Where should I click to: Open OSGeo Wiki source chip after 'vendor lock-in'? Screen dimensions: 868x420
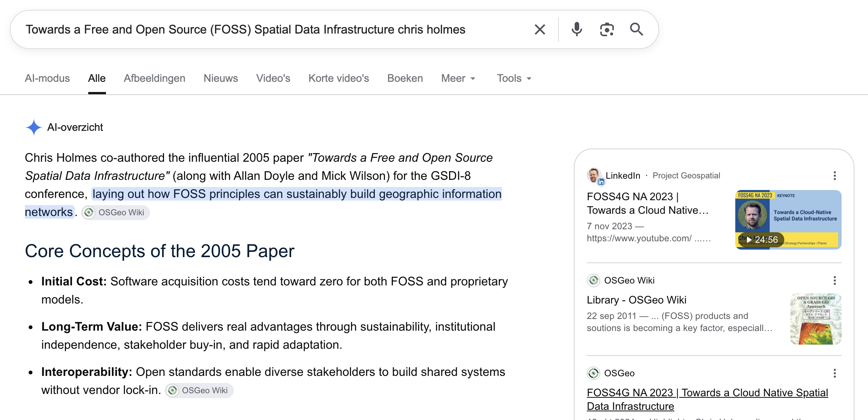[199, 391]
